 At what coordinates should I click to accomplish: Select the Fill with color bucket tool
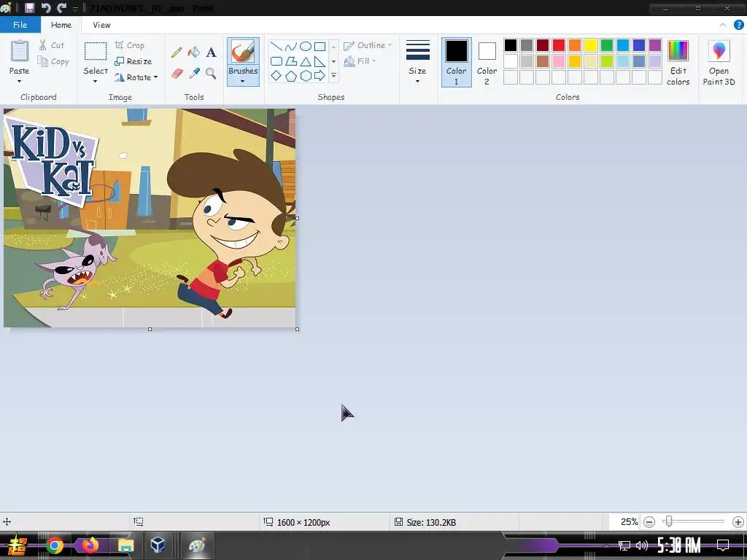pyautogui.click(x=194, y=52)
